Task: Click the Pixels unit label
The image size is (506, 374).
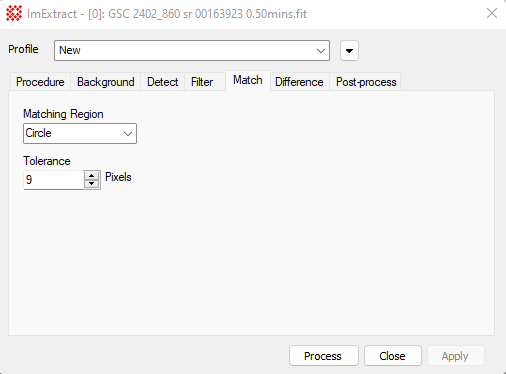Action: (118, 177)
